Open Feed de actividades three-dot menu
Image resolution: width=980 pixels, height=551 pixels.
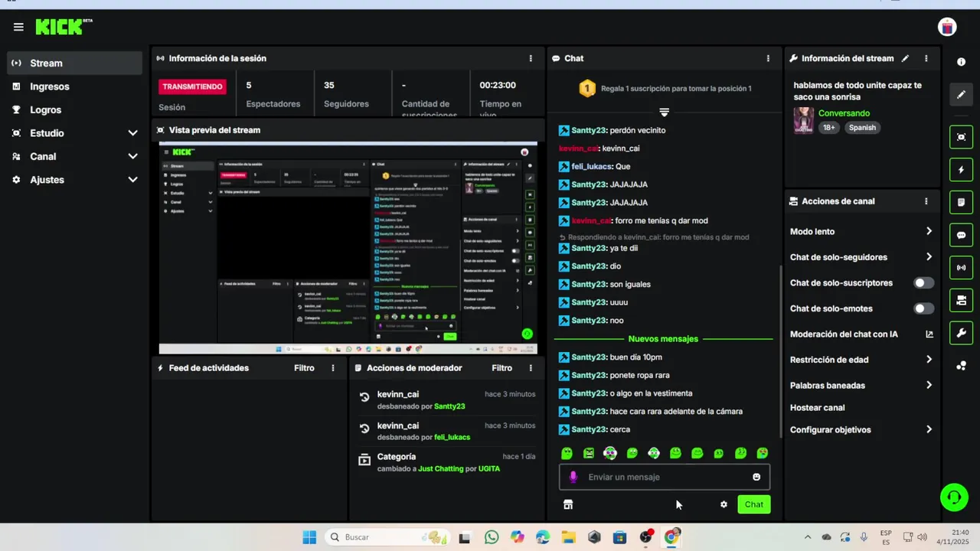click(x=333, y=368)
